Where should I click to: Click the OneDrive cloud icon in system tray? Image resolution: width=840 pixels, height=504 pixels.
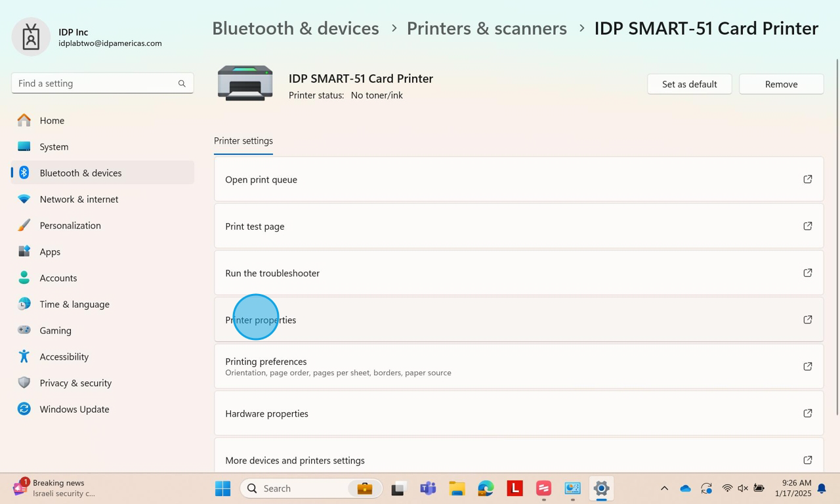[685, 488]
